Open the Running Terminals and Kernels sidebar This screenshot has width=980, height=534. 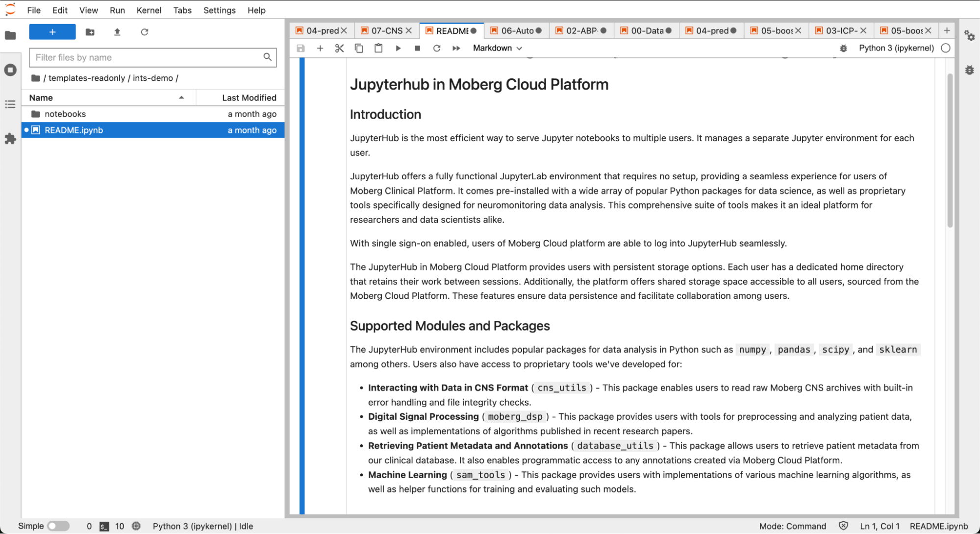point(10,70)
